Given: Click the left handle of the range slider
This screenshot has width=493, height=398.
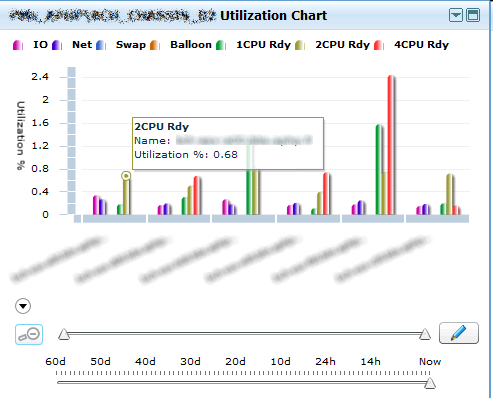Looking at the screenshot, I should [x=64, y=334].
